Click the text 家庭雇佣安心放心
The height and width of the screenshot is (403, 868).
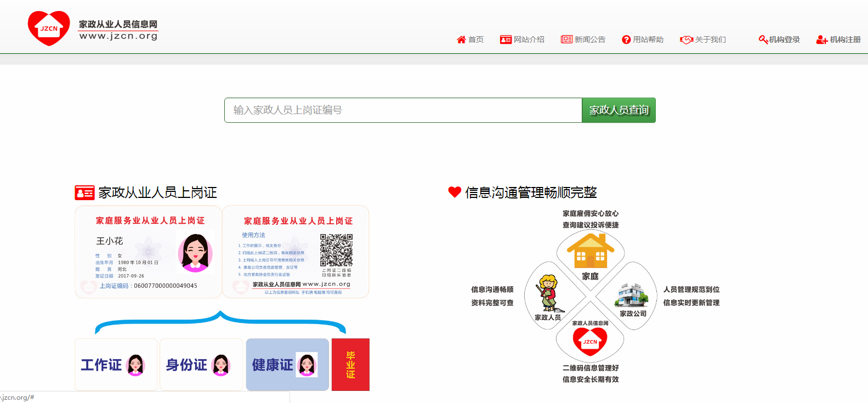[591, 213]
